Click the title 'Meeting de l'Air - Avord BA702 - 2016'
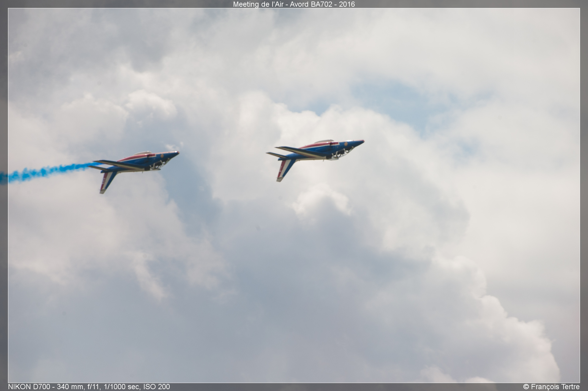The height and width of the screenshot is (391, 588). (x=294, y=4)
